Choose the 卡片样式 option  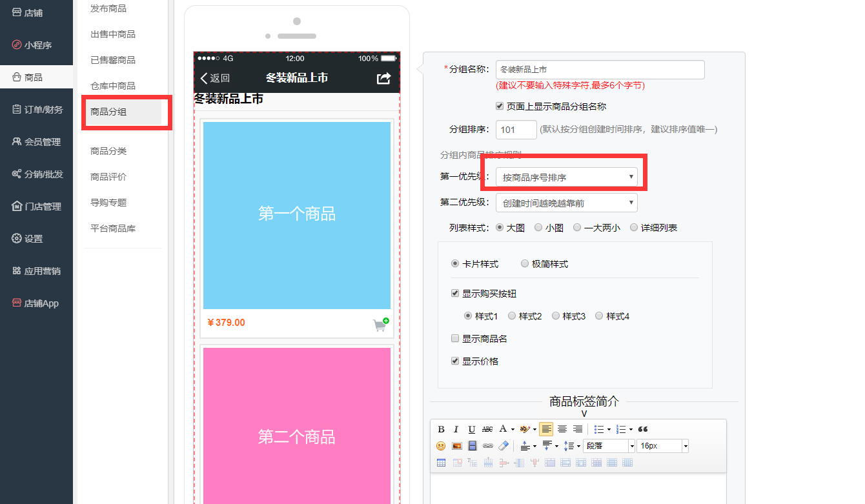[455, 263]
